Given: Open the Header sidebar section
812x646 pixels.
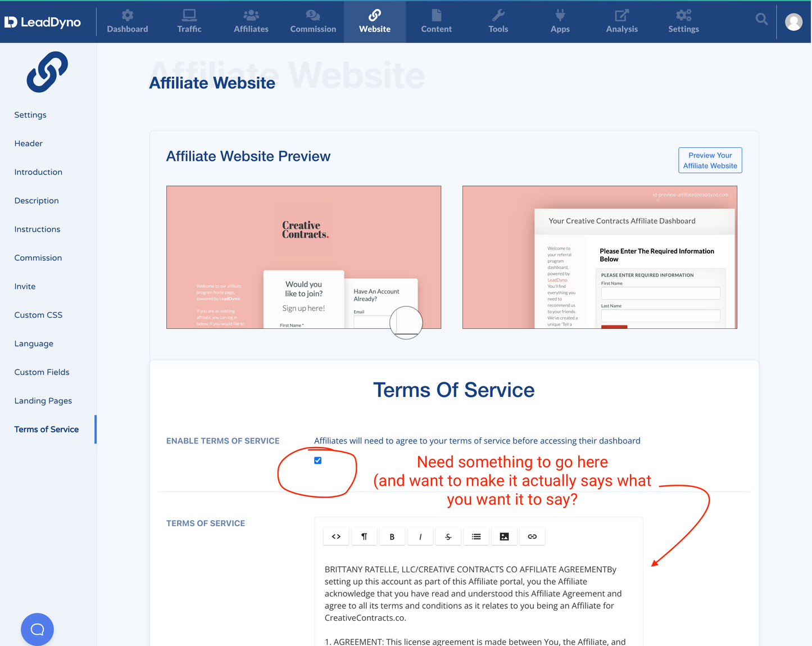Looking at the screenshot, I should [29, 143].
